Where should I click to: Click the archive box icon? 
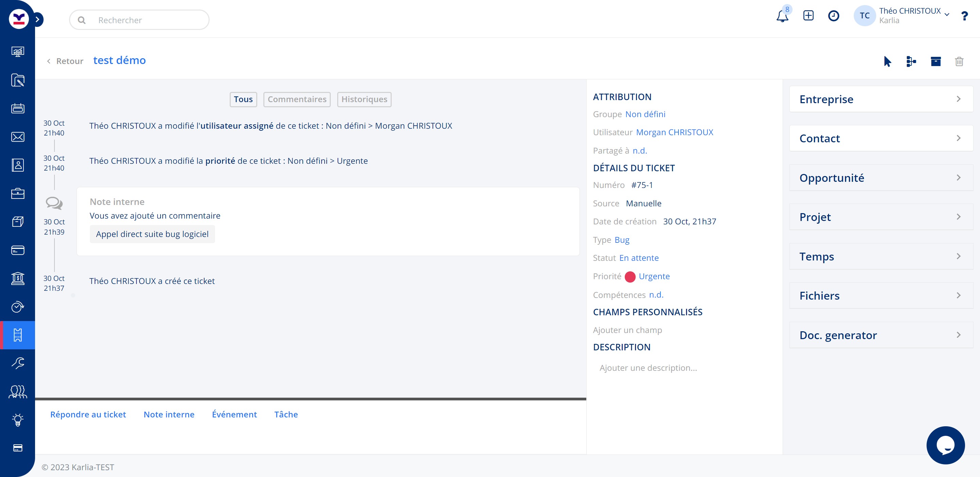click(935, 61)
